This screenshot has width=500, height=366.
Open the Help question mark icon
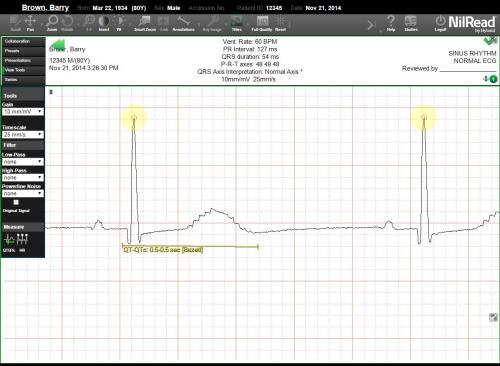pyautogui.click(x=391, y=23)
